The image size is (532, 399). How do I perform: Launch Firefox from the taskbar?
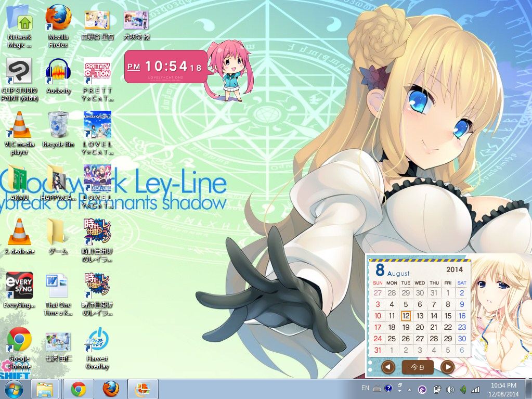[111, 389]
